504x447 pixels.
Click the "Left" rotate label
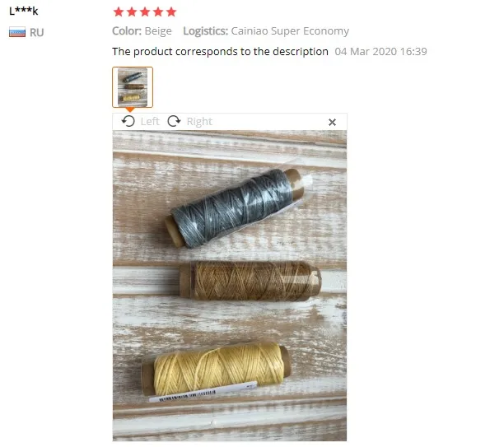(150, 122)
